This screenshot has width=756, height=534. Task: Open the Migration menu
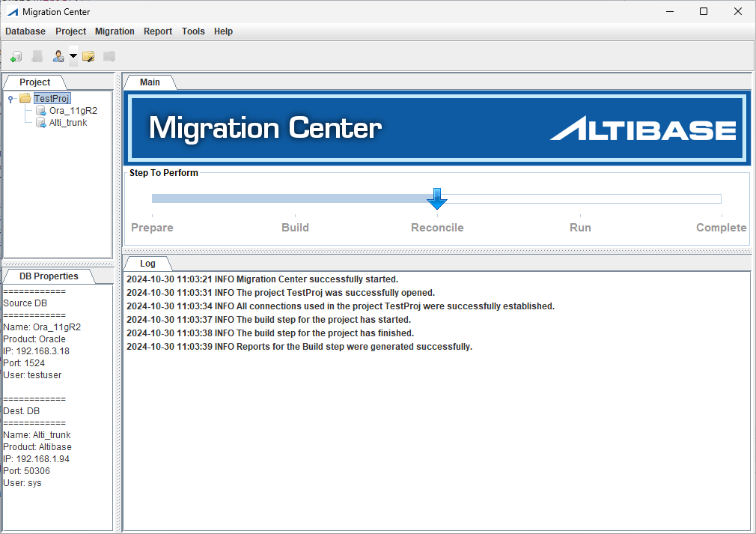pyautogui.click(x=115, y=31)
